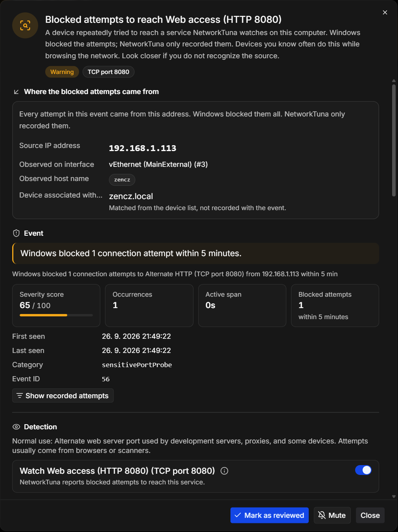Mute this event with the Mute button
The height and width of the screenshot is (532, 398).
[332, 515]
